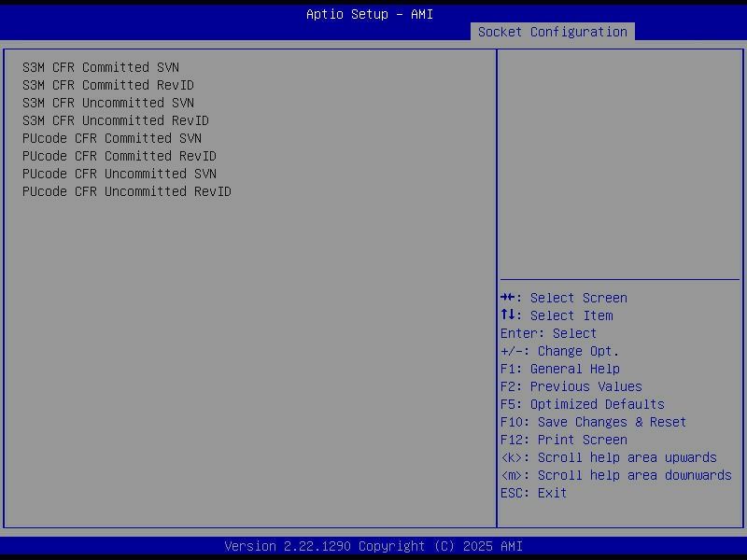The image size is (747, 560).
Task: Click the Enter: Select help line
Action: tap(548, 333)
